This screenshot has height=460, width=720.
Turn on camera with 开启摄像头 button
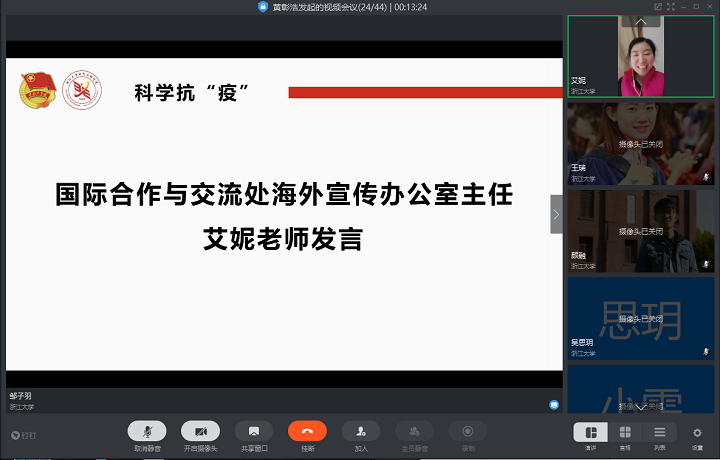[200, 431]
